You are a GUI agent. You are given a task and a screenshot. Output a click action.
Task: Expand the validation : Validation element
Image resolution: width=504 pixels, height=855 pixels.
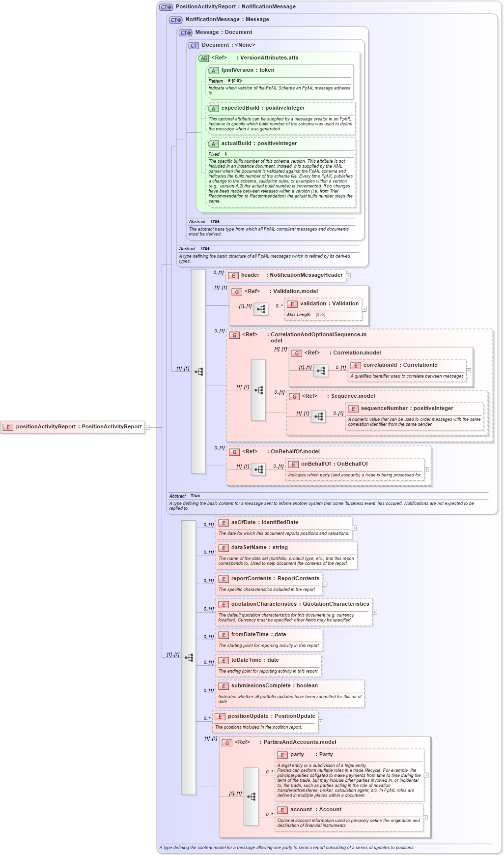(x=364, y=309)
